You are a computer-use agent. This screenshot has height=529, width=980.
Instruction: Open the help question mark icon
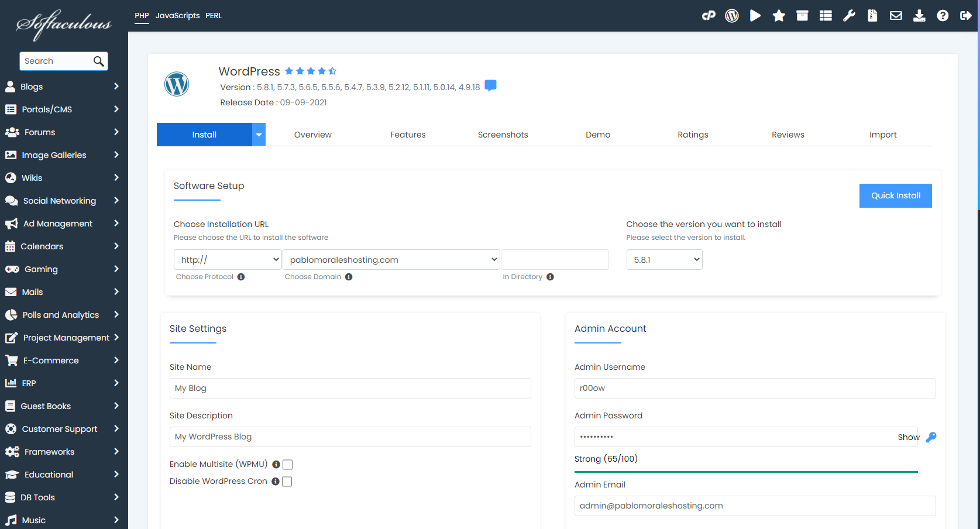point(943,15)
